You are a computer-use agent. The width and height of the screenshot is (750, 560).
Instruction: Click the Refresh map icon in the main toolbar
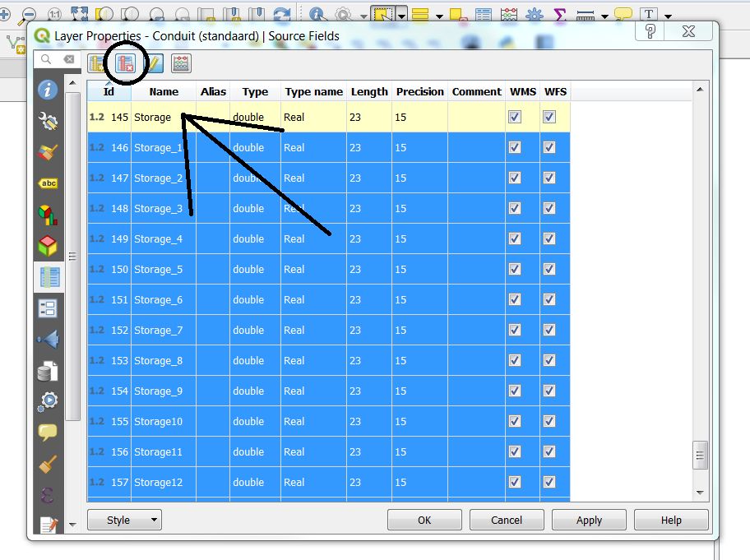pyautogui.click(x=282, y=13)
